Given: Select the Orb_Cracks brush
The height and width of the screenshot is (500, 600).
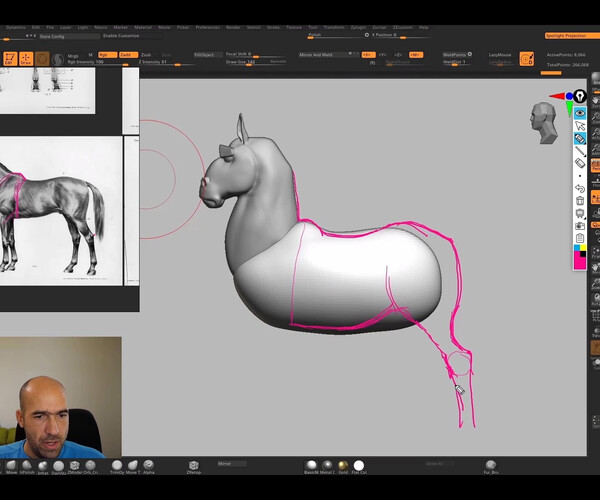Looking at the screenshot, I should coord(90,466).
